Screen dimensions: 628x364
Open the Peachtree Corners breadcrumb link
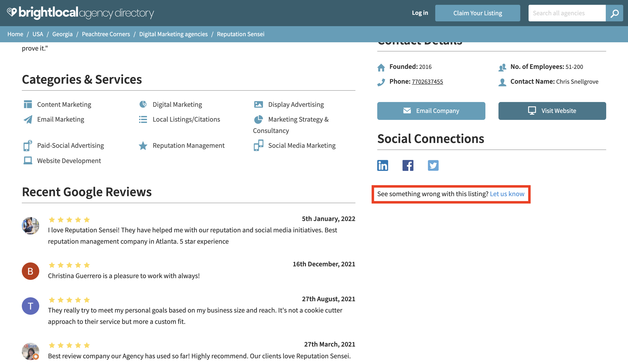pos(106,34)
